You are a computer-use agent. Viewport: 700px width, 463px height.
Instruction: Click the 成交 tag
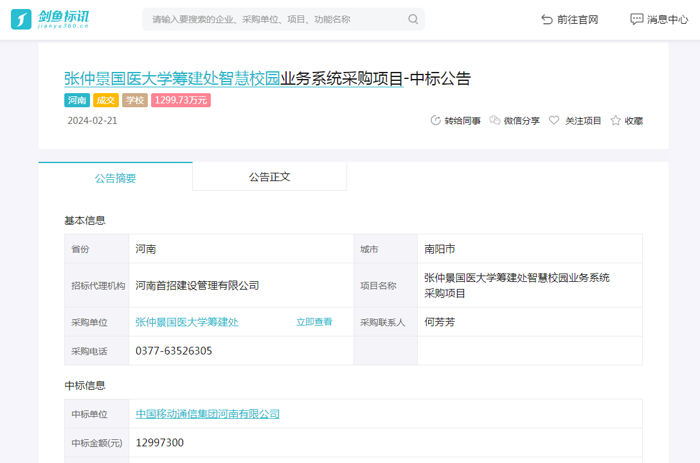[106, 100]
